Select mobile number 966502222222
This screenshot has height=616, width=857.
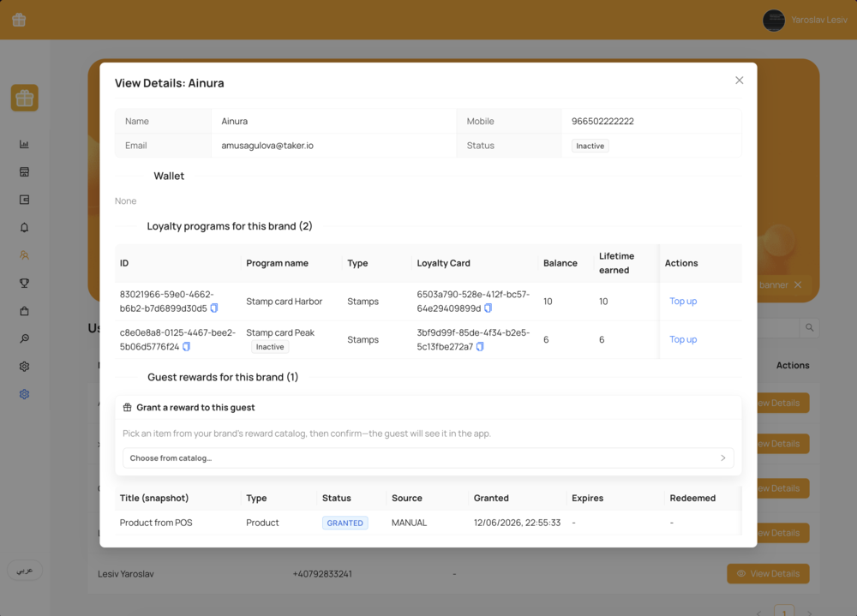coord(602,122)
